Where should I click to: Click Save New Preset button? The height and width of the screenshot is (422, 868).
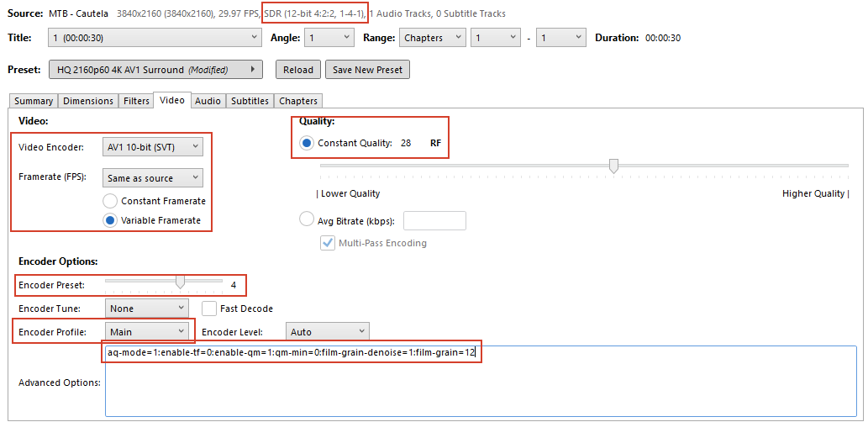(367, 70)
